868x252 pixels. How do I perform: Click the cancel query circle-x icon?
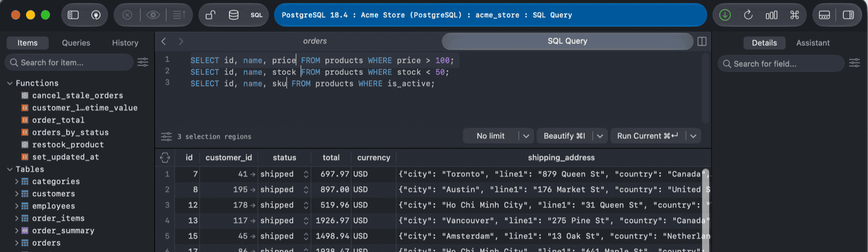click(x=127, y=15)
